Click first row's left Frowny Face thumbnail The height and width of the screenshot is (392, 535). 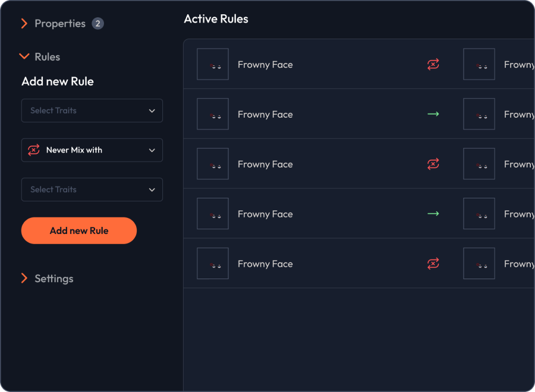coord(213,64)
